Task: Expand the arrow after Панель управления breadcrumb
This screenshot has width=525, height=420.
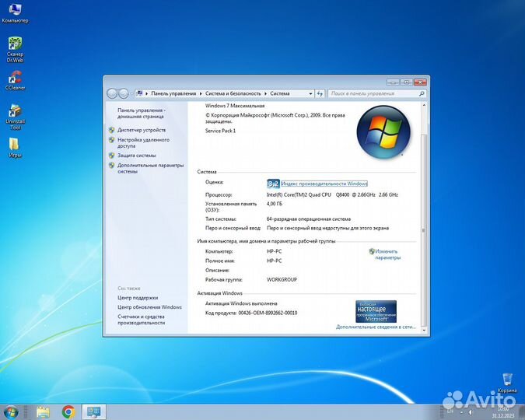Action: click(201, 93)
